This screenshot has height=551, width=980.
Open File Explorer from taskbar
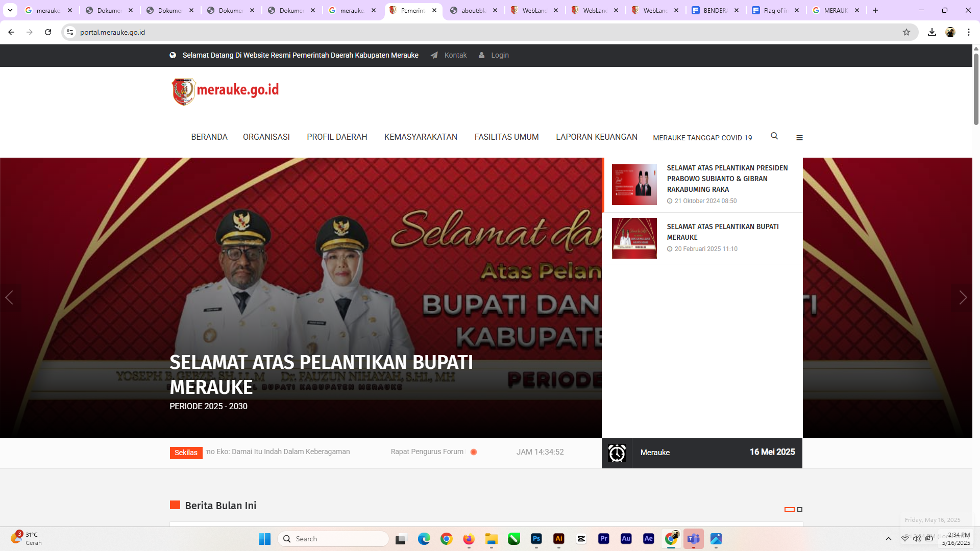pos(491,539)
